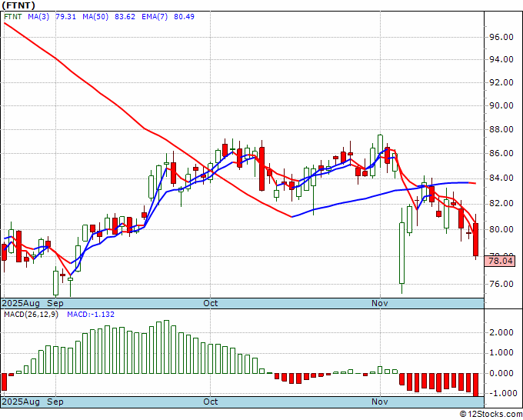
Task: Click the 94.00 price axis label
Action: click(x=501, y=60)
